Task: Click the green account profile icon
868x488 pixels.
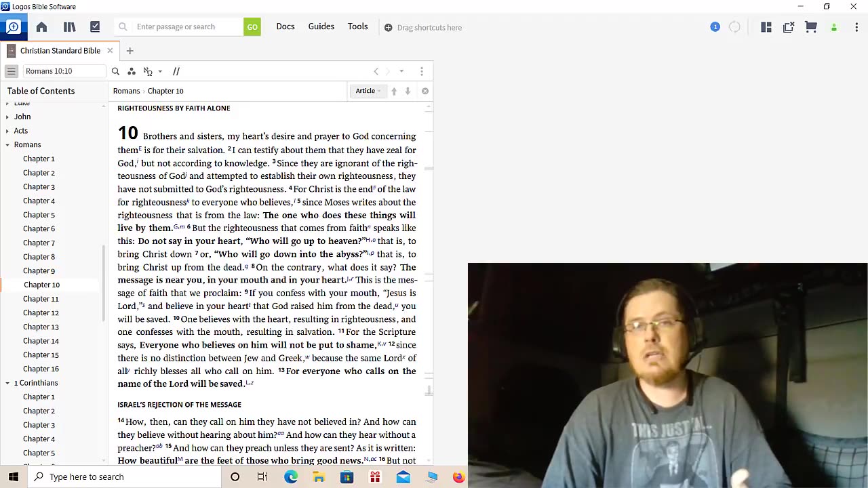Action: [834, 27]
